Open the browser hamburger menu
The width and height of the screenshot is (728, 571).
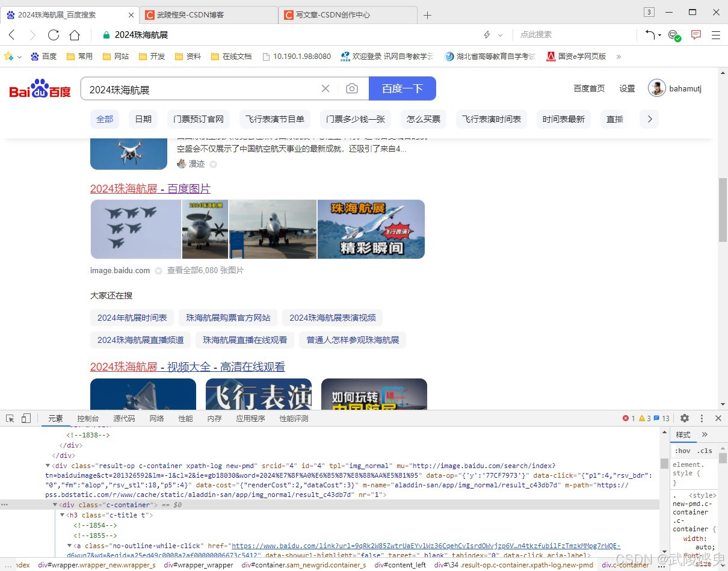pyautogui.click(x=716, y=35)
